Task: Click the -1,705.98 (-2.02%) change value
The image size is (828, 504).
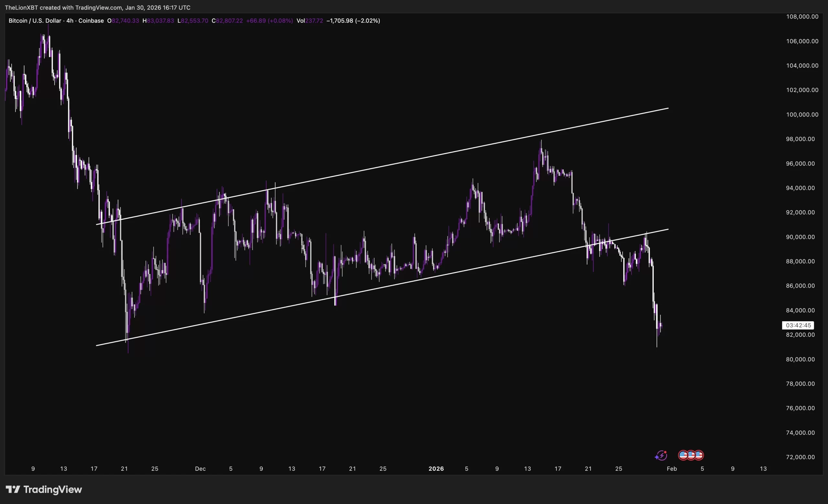Action: coord(353,21)
